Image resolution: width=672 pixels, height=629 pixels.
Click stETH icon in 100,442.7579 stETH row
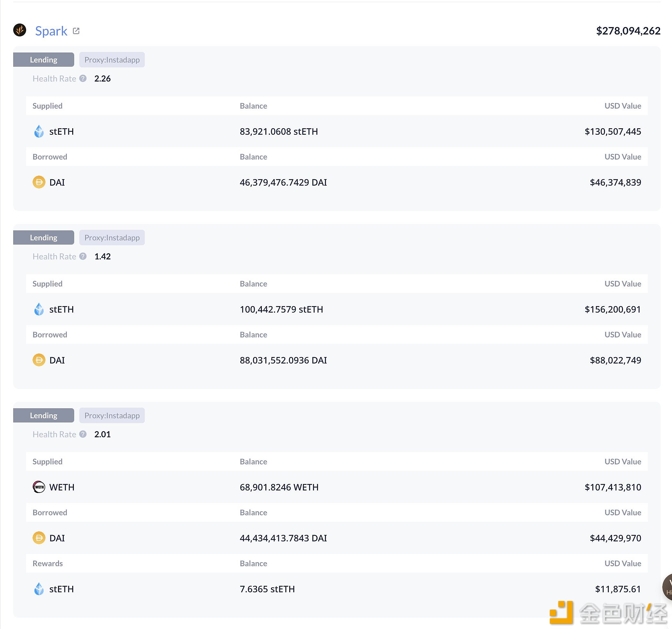pos(39,309)
